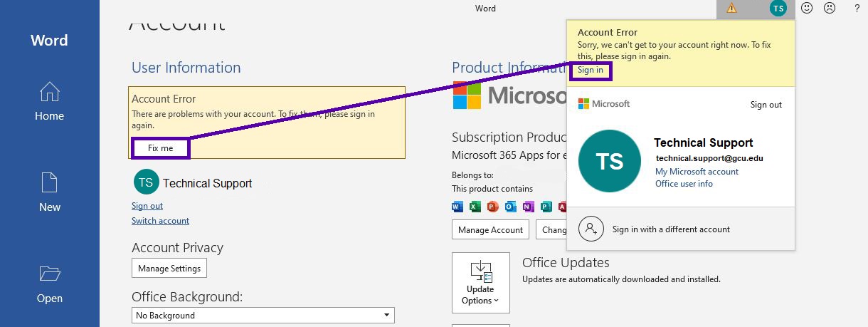Click the Sign in link in error popup
The width and height of the screenshot is (868, 327).
point(590,70)
